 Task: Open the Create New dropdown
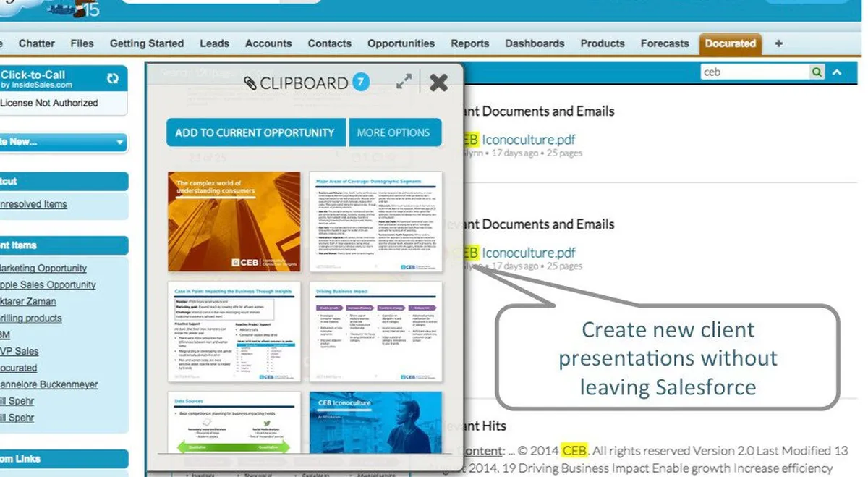[x=62, y=143]
